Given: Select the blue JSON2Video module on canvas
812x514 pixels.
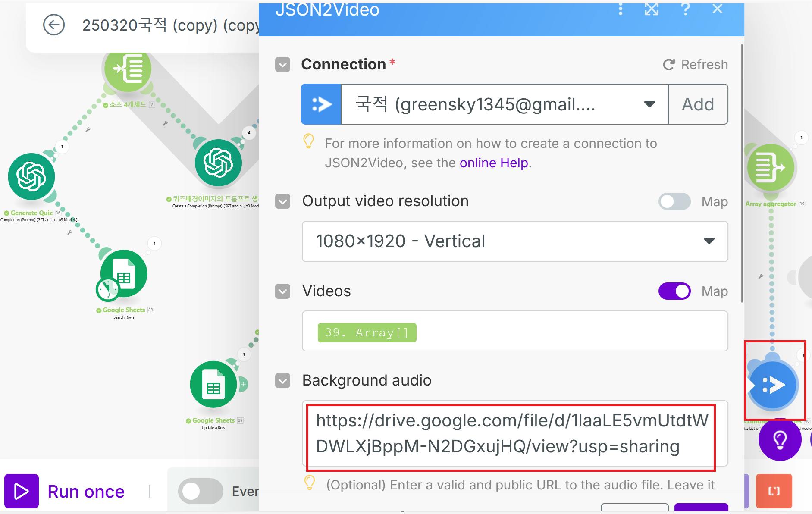Looking at the screenshot, I should (x=773, y=384).
